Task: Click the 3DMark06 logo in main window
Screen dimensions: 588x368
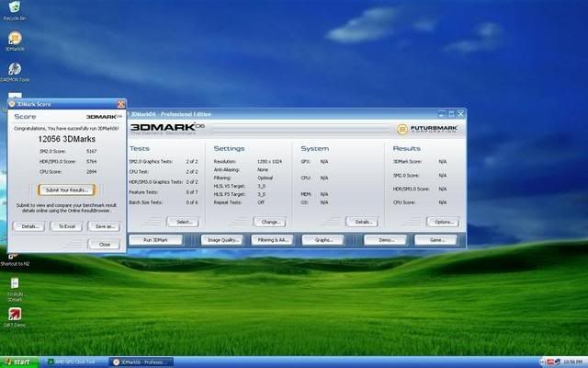Action: pyautogui.click(x=167, y=128)
